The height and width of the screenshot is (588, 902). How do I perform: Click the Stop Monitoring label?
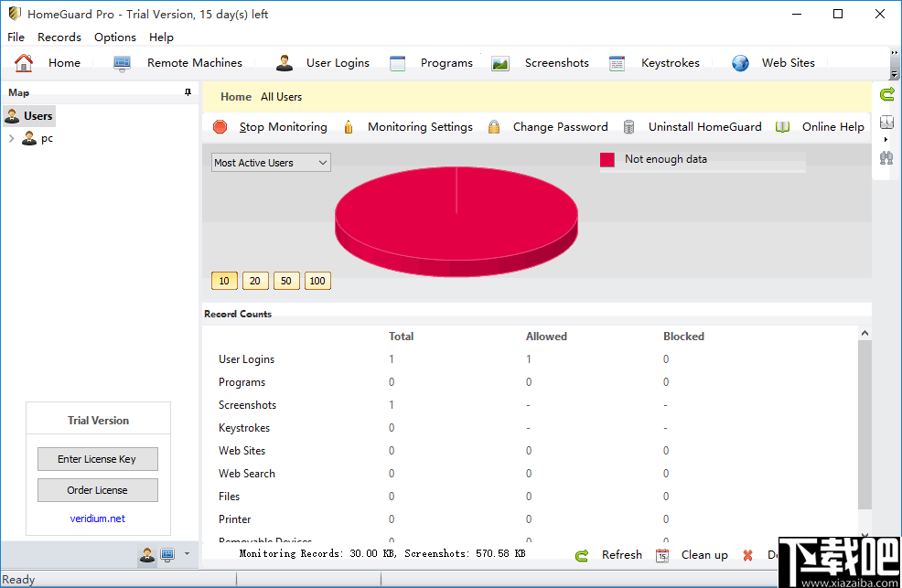pyautogui.click(x=283, y=127)
